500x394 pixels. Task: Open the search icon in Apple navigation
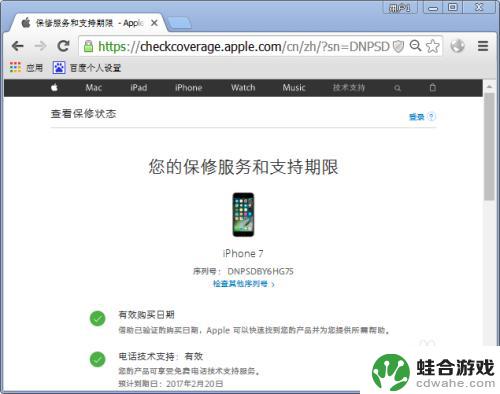(397, 88)
